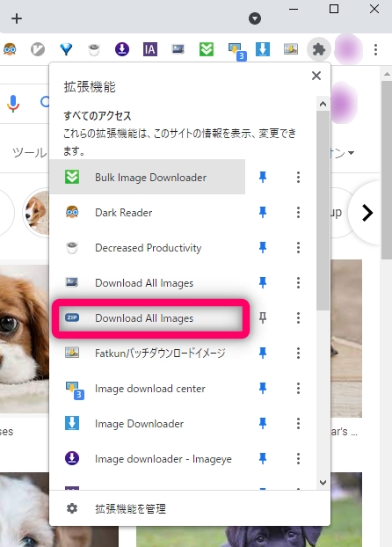
Task: Click the blurred profile avatar in toolbar
Action: point(348,49)
